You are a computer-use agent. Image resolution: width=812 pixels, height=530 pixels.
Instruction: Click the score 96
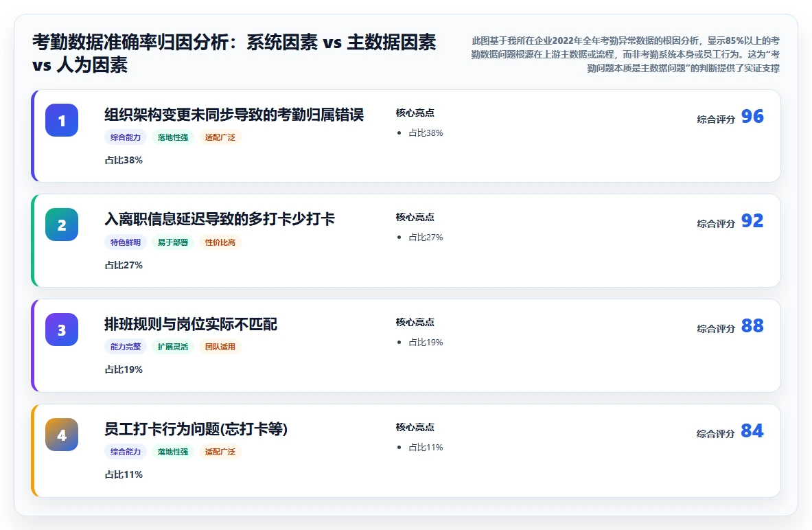[x=752, y=116]
